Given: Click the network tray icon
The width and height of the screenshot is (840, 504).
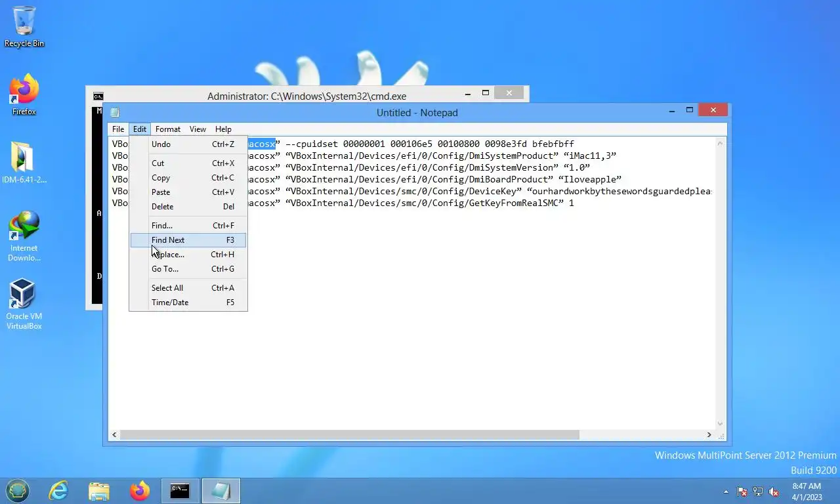Looking at the screenshot, I should (758, 492).
